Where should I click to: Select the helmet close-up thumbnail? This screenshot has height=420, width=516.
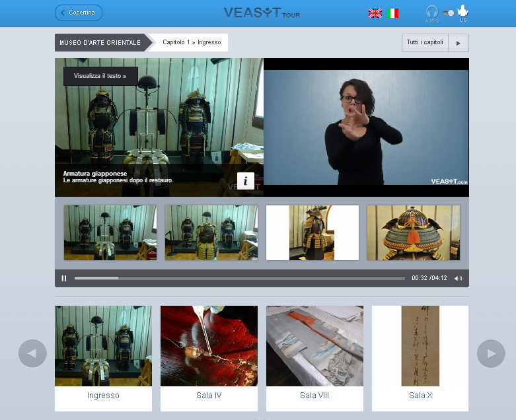(x=413, y=232)
